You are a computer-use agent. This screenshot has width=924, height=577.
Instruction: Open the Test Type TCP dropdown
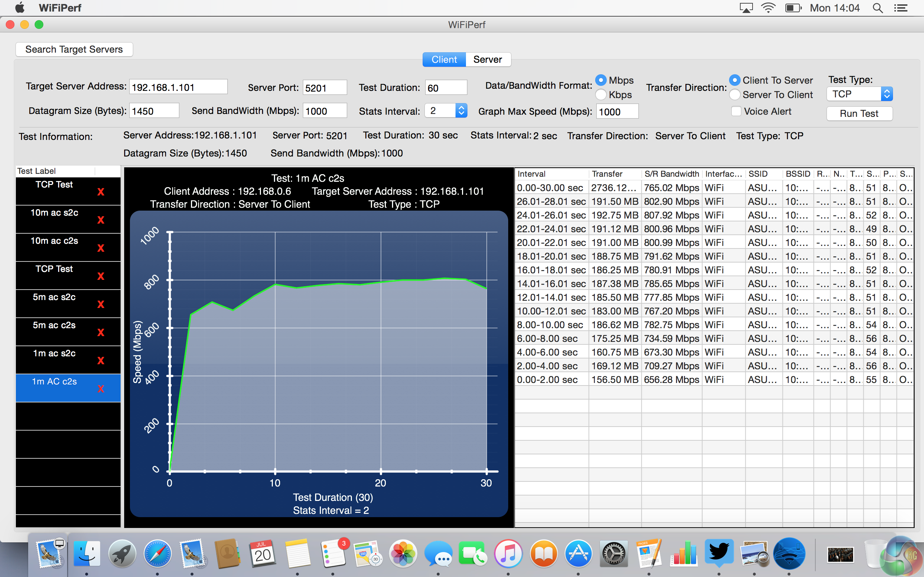859,94
